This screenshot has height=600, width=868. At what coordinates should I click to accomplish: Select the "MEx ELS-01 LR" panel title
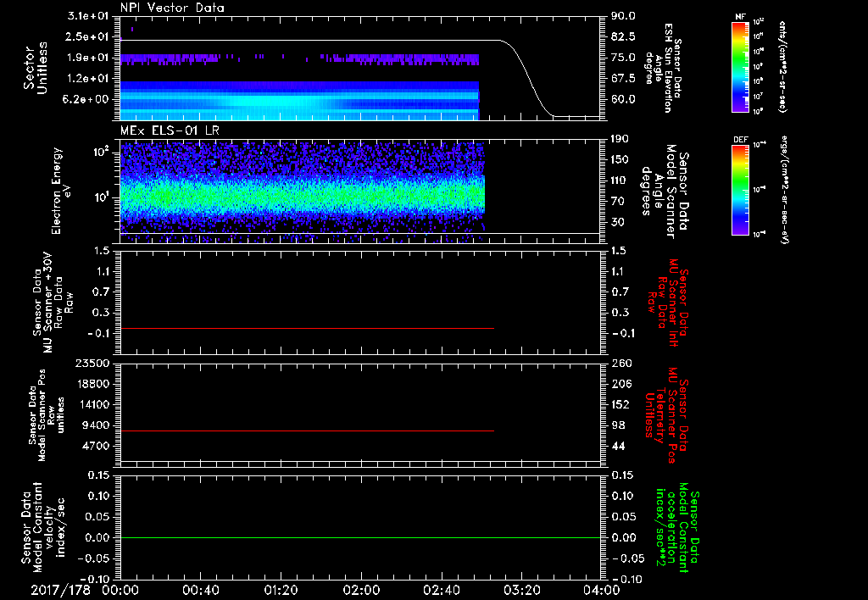tap(170, 131)
